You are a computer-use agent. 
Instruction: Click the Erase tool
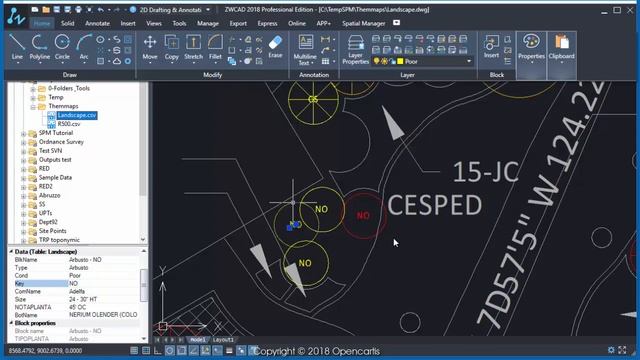(x=275, y=47)
